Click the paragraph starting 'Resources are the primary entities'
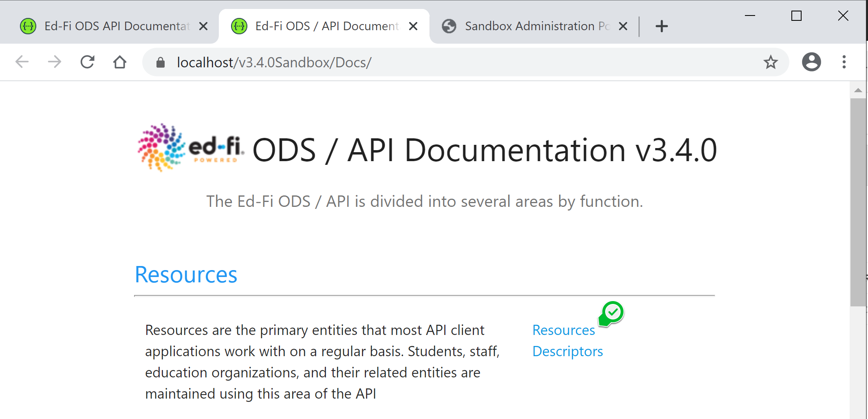 322,362
